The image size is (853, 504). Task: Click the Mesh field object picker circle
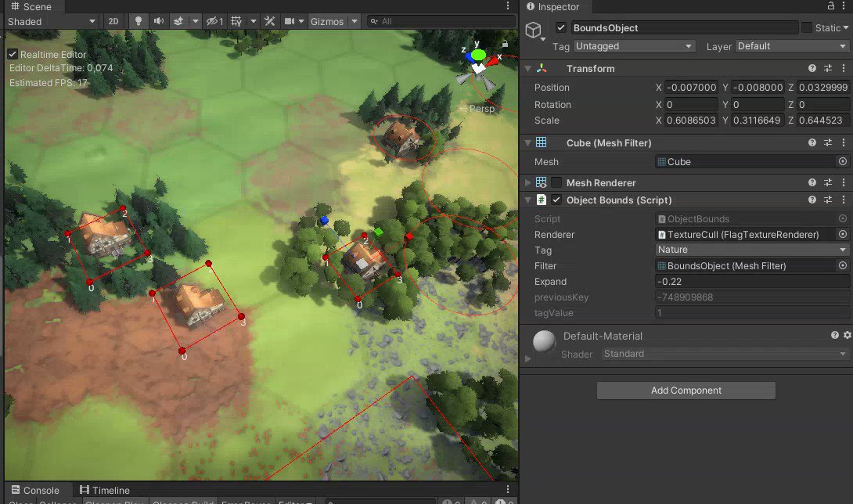(843, 162)
